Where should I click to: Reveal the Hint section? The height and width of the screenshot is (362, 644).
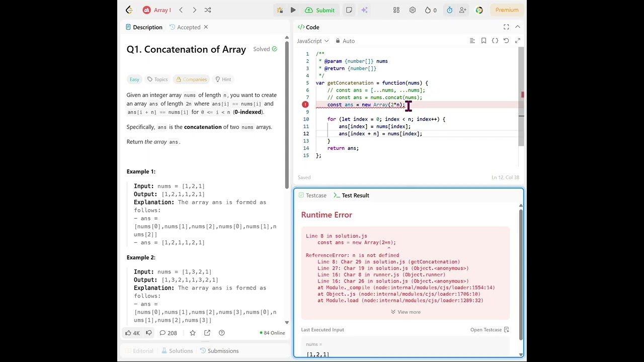223,79
